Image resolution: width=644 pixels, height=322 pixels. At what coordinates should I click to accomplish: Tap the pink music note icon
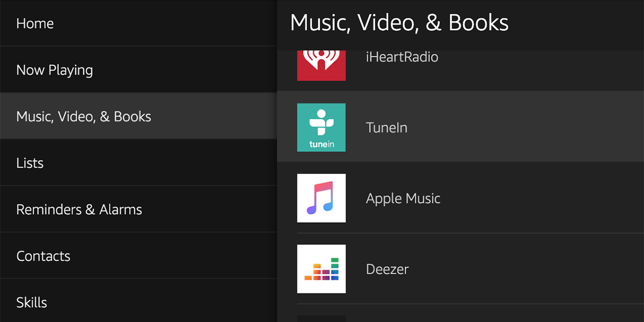pos(321,199)
